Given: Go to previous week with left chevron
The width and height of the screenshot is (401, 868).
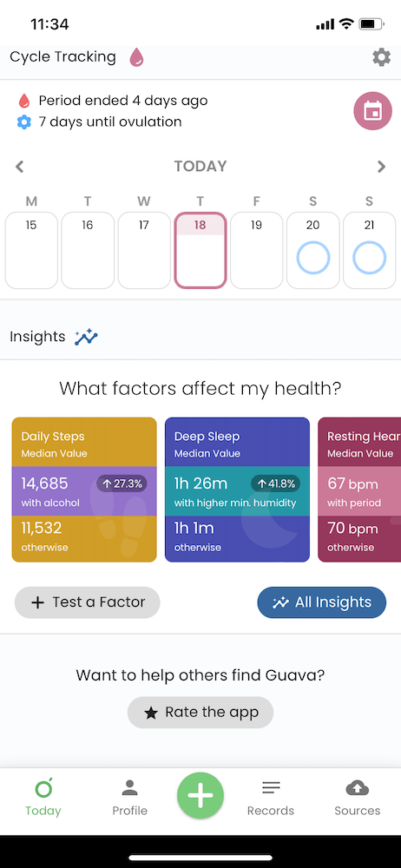Looking at the screenshot, I should coord(19,166).
